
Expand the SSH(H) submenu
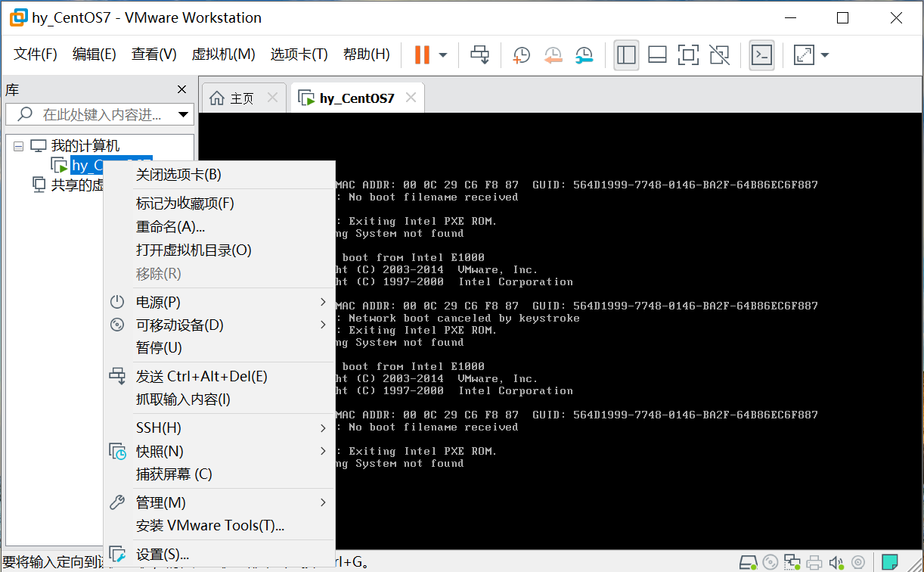[219, 428]
